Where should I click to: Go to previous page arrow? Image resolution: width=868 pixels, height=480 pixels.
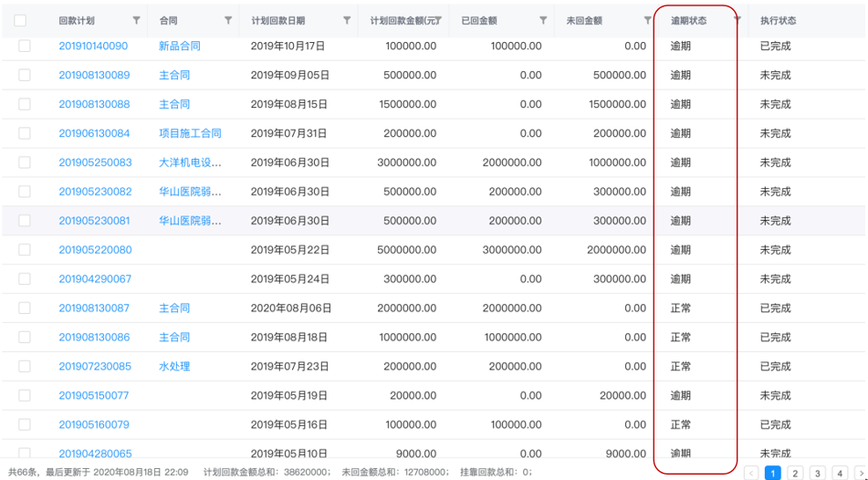pos(751,473)
